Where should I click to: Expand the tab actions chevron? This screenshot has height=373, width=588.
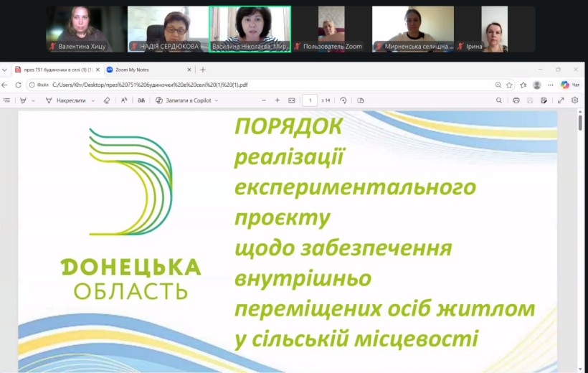tap(4, 70)
